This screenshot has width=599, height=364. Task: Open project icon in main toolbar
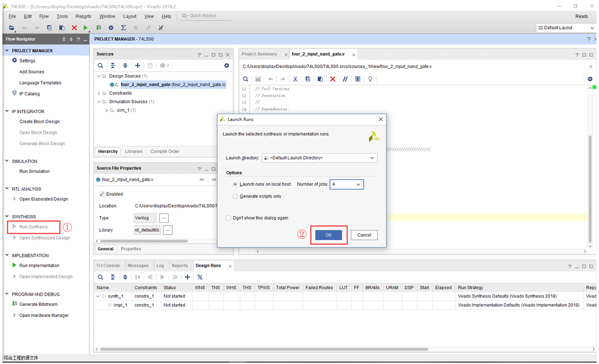[x=12, y=28]
